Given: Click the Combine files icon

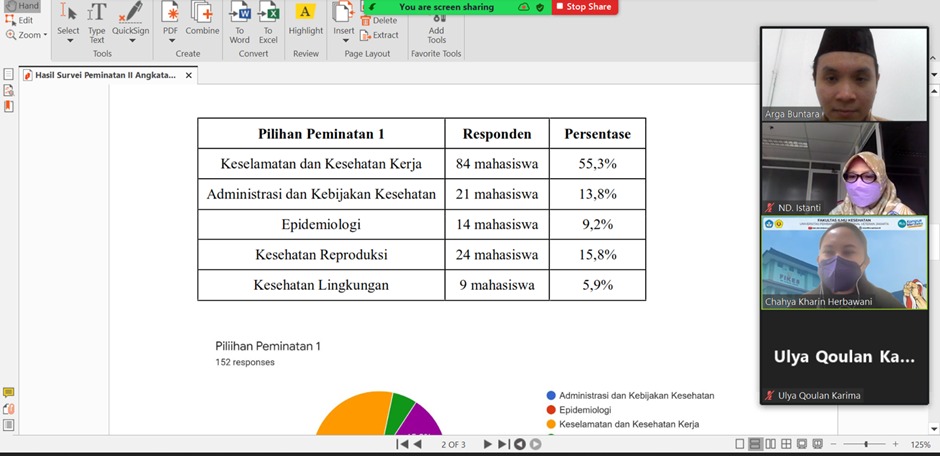Looking at the screenshot, I should [202, 18].
